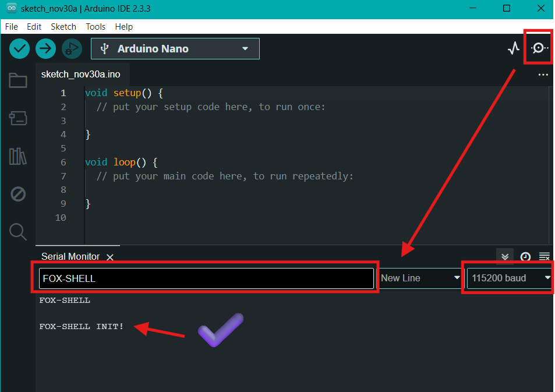Open the New Line ending dropdown

(x=420, y=278)
